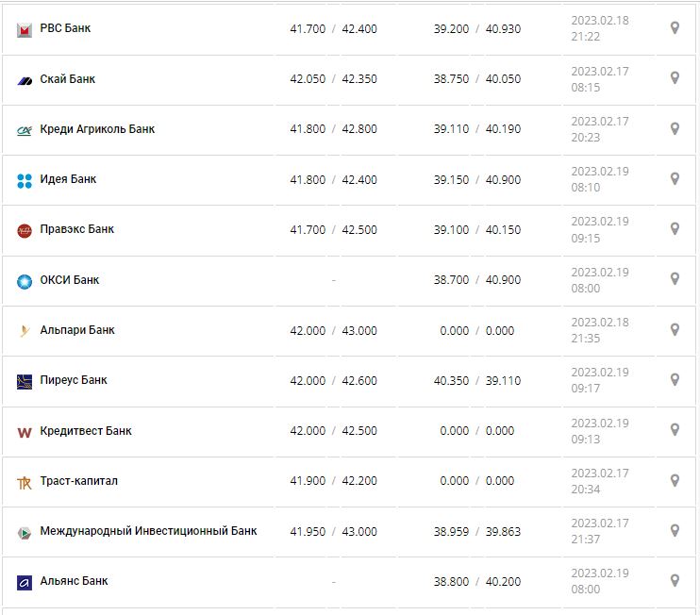The image size is (700, 615).
Task: Open the Пиреус Банк map pin
Action: (x=675, y=379)
